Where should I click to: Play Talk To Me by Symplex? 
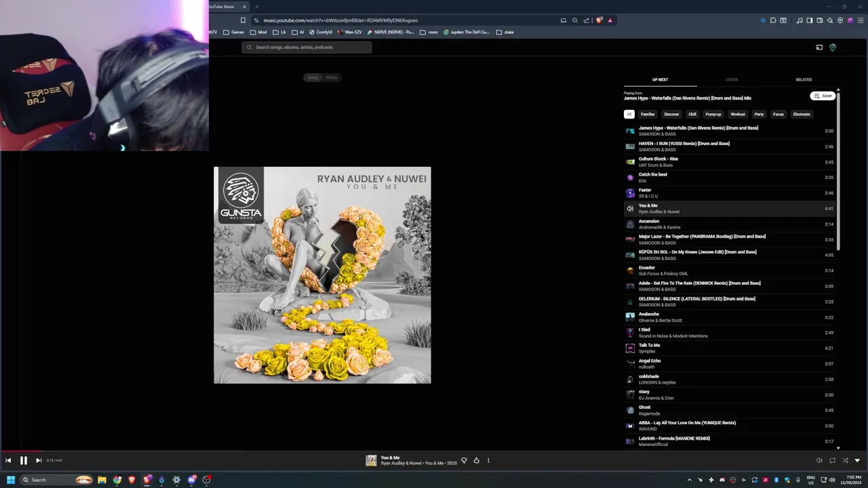click(x=730, y=348)
